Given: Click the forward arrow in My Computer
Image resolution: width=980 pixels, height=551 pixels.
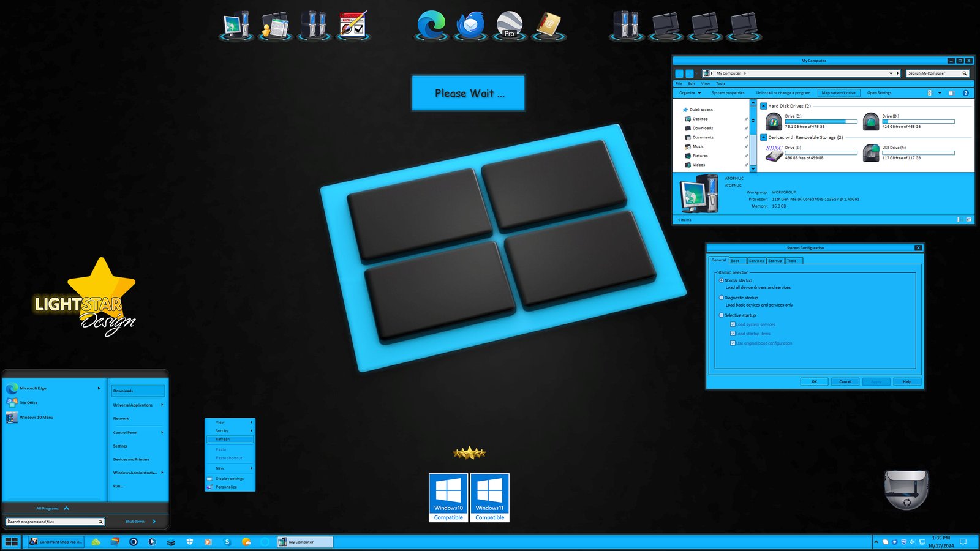Looking at the screenshot, I should pyautogui.click(x=690, y=73).
